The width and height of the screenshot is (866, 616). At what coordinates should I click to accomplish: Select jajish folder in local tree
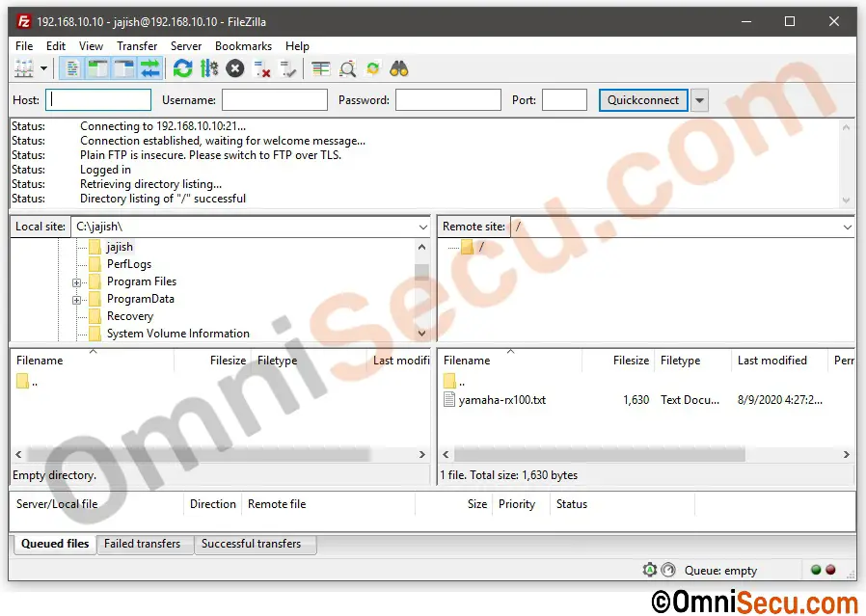click(x=120, y=247)
